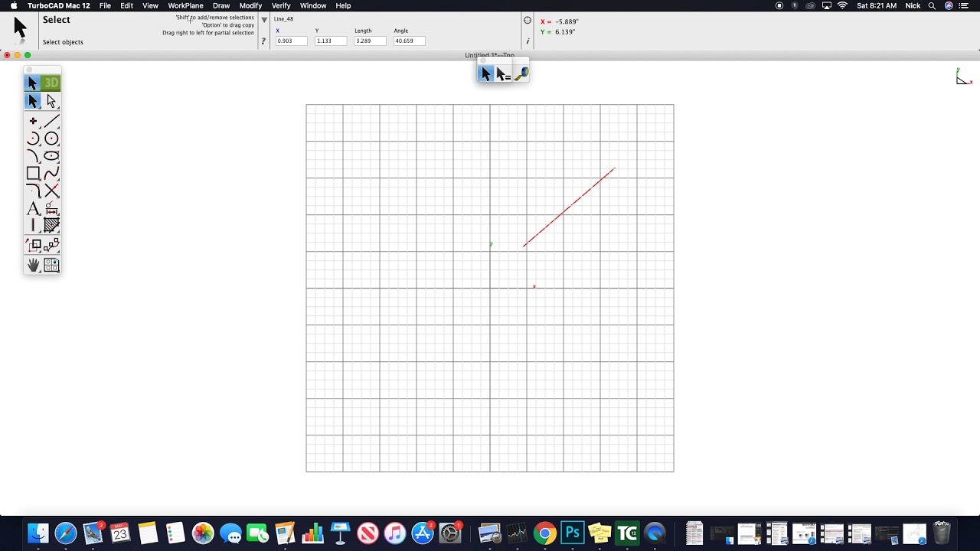Viewport: 980px width, 551px height.
Task: Select the Text tool
Action: [x=33, y=208]
